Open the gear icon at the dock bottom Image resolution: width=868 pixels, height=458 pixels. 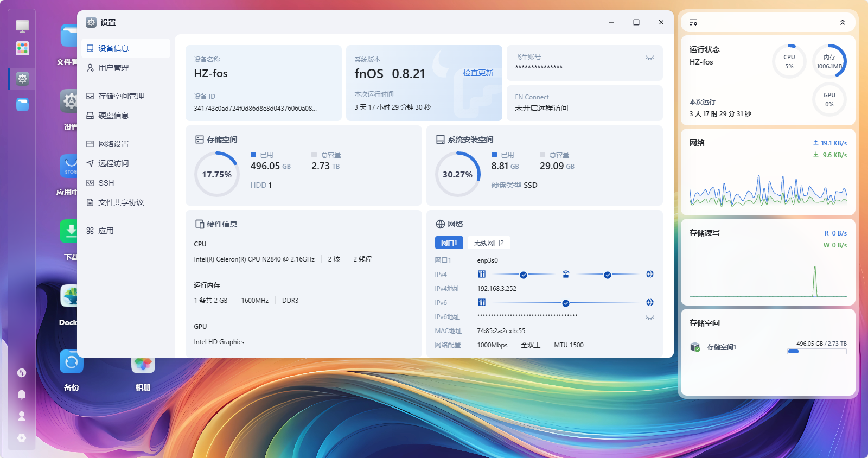pos(22,438)
